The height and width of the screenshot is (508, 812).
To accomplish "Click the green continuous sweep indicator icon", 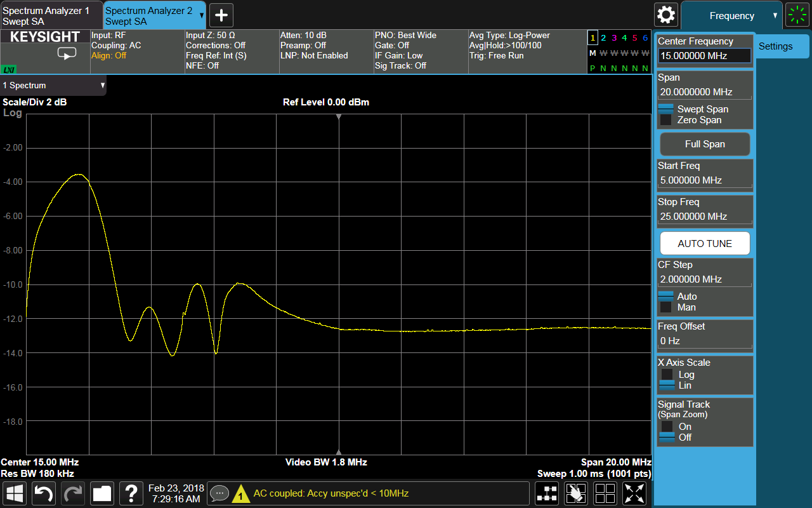I will (797, 15).
